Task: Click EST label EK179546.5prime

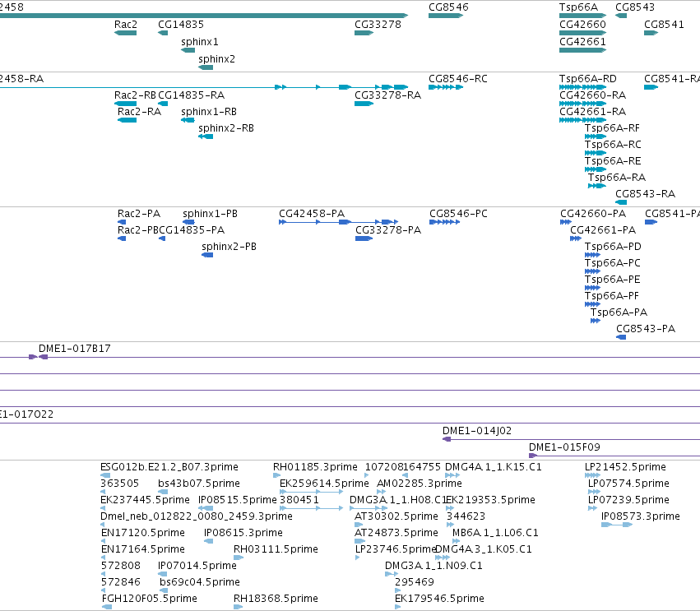Action: [x=439, y=599]
